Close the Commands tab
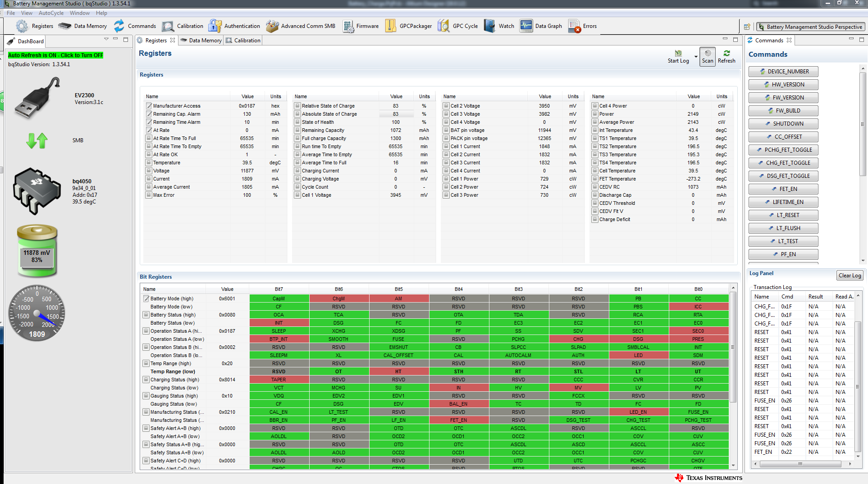The height and width of the screenshot is (484, 868). tap(789, 40)
